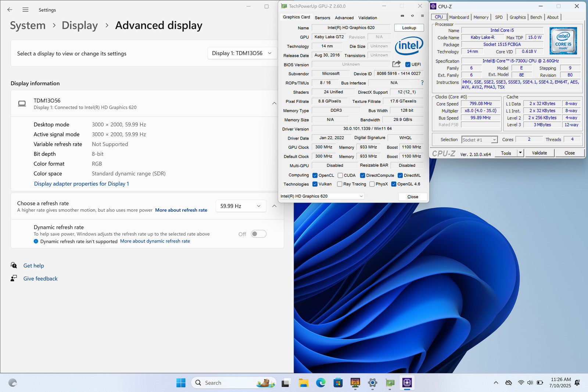Go back with Settings back arrow
This screenshot has height=392, width=588.
click(10, 10)
